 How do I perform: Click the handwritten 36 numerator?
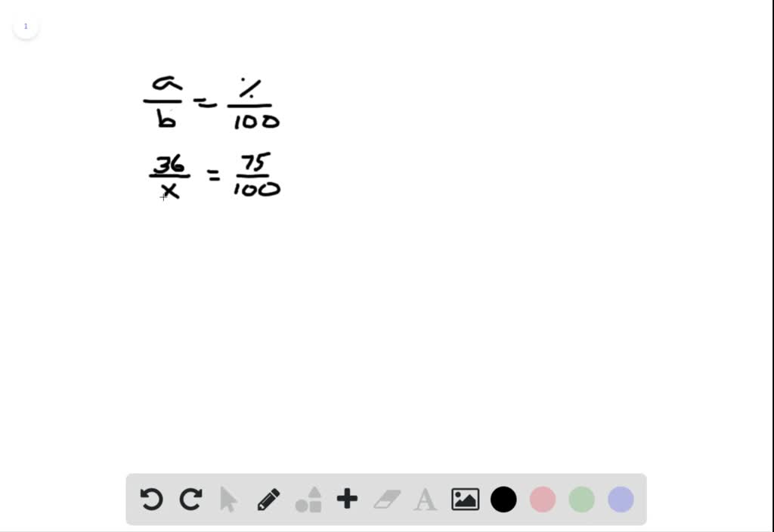[x=169, y=164]
